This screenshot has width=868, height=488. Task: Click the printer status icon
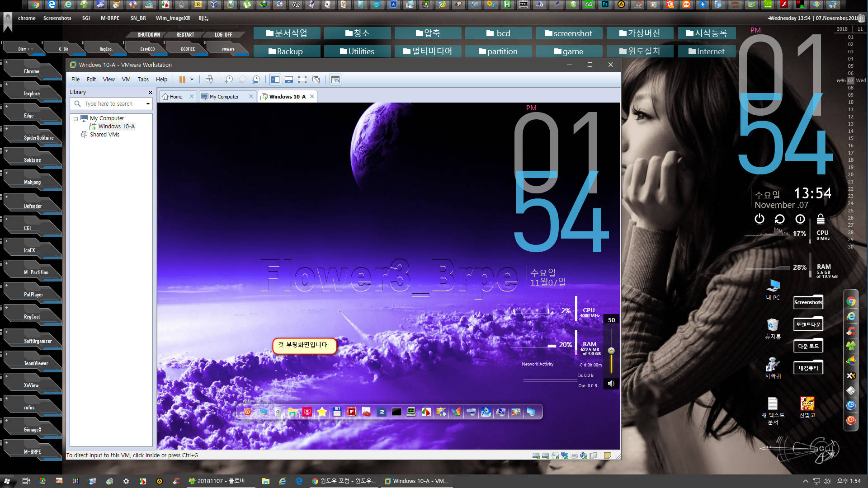coord(574,455)
